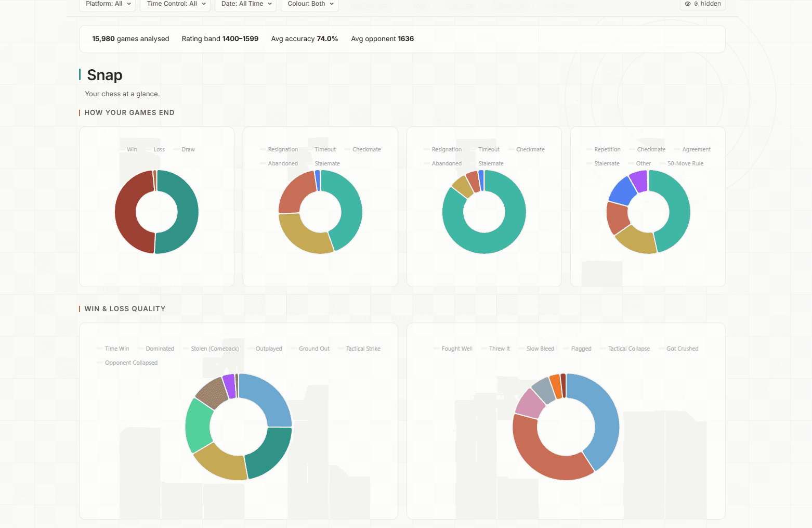Click the 'Avg opponent 1636' stat
The height and width of the screenshot is (528, 812).
tap(383, 39)
